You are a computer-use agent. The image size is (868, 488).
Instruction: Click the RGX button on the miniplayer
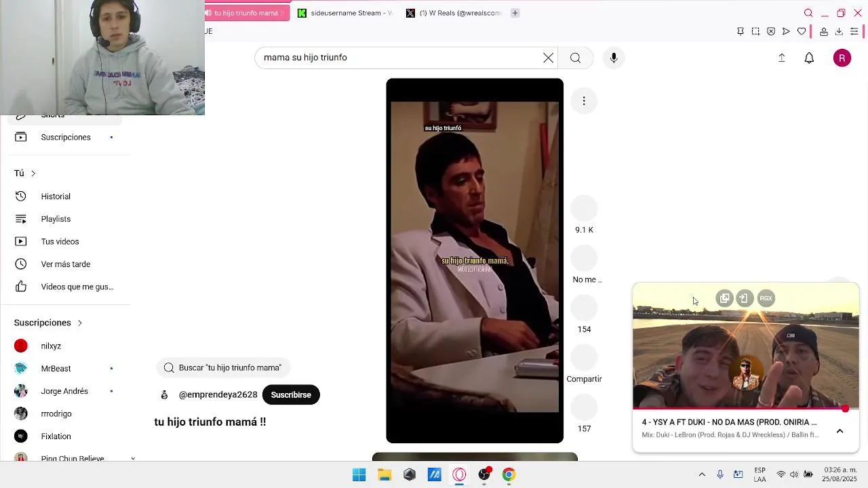click(766, 298)
